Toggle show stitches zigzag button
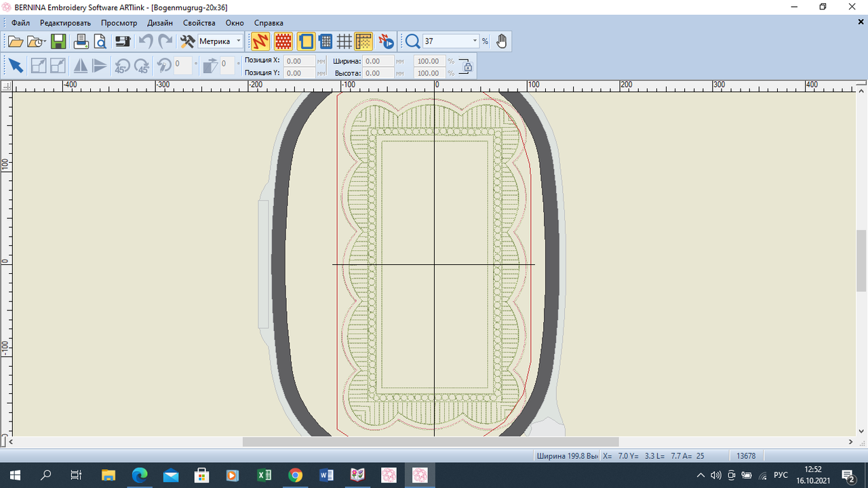 tap(260, 41)
